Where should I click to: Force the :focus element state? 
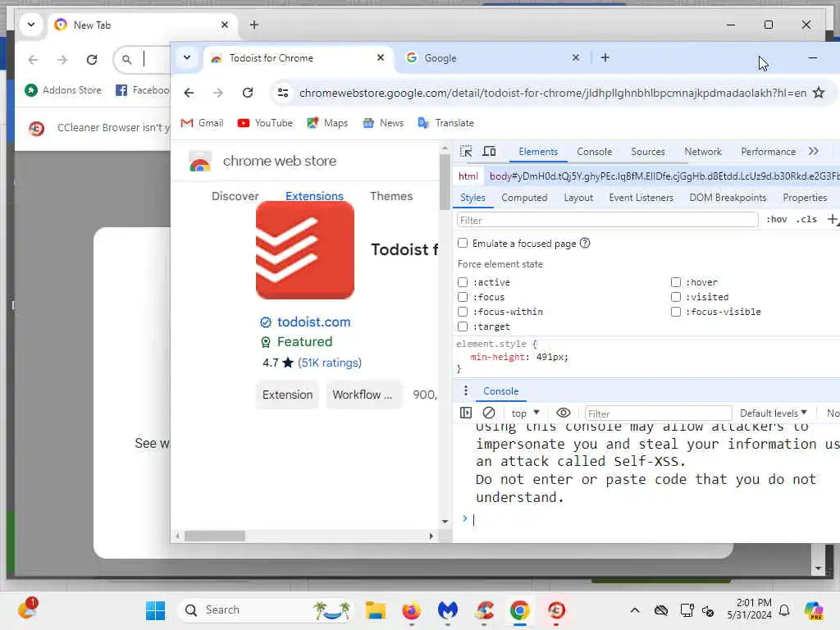(463, 297)
